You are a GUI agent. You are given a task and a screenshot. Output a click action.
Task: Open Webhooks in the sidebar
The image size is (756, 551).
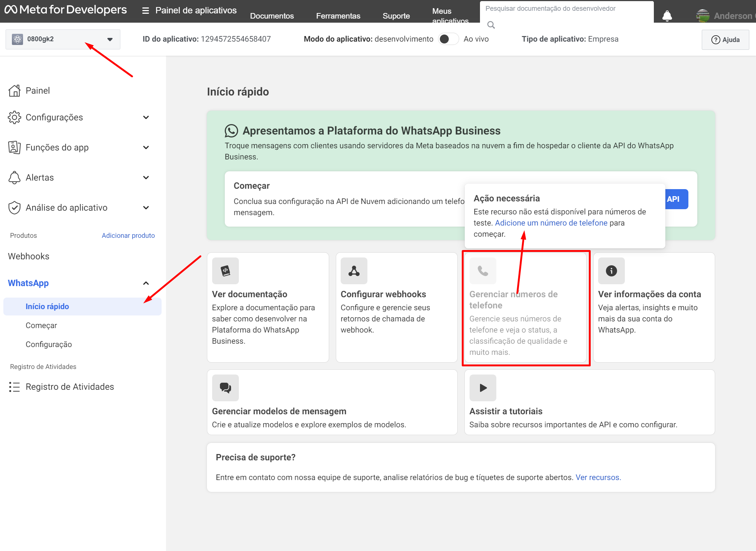tap(29, 256)
